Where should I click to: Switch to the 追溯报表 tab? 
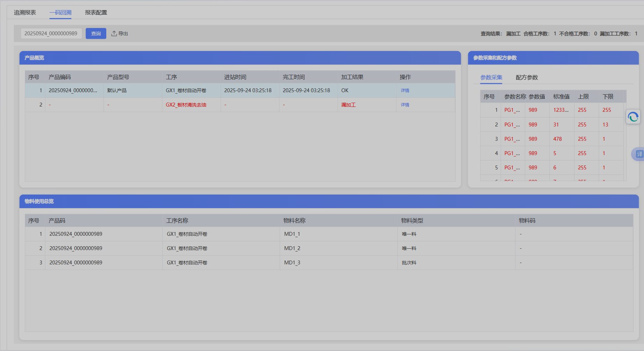click(x=25, y=13)
